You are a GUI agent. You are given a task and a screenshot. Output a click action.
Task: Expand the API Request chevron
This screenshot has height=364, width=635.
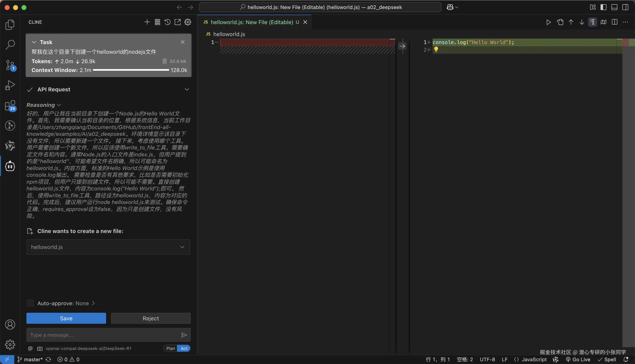186,89
